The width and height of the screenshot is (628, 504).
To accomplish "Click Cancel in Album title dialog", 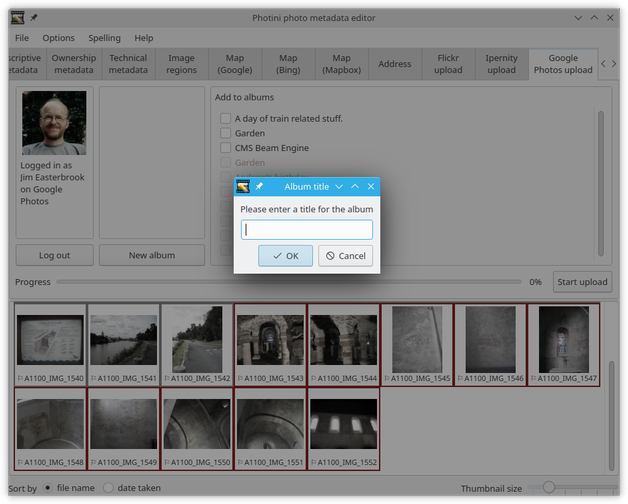I will 346,256.
